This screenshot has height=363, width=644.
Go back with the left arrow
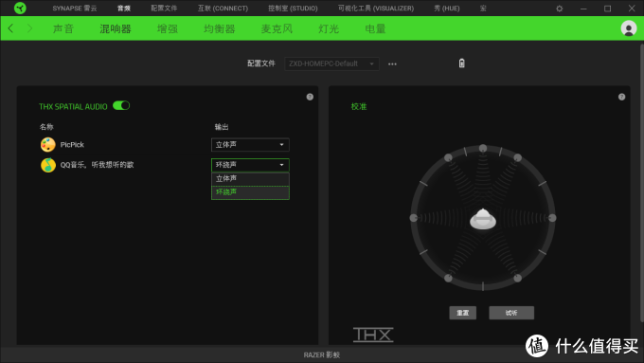click(10, 28)
